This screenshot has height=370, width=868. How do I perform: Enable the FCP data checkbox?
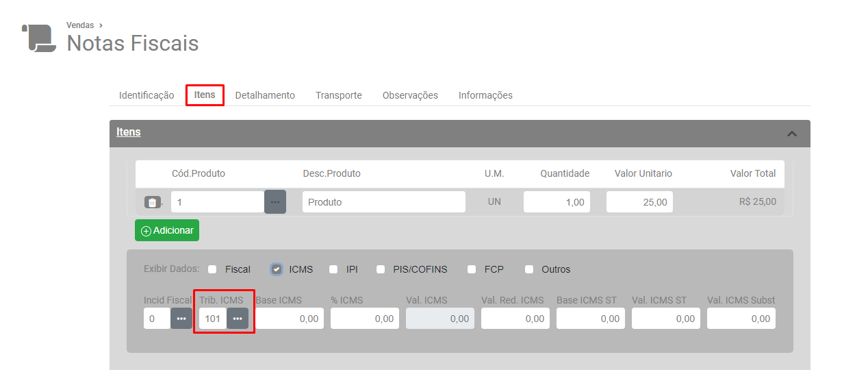tap(472, 269)
